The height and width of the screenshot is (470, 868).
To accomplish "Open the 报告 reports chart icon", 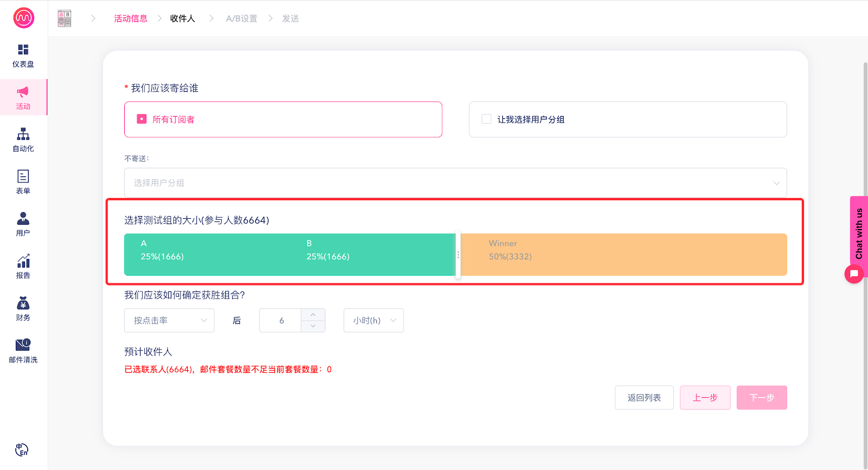I will click(23, 261).
